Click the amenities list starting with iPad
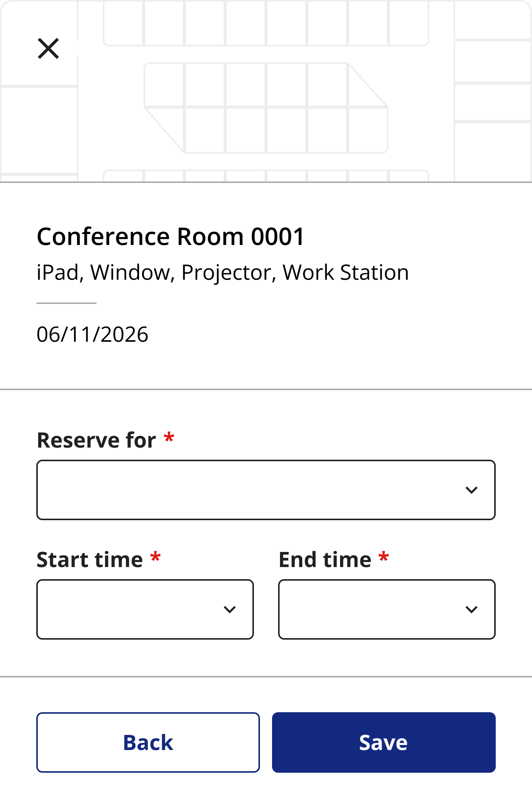 223,273
